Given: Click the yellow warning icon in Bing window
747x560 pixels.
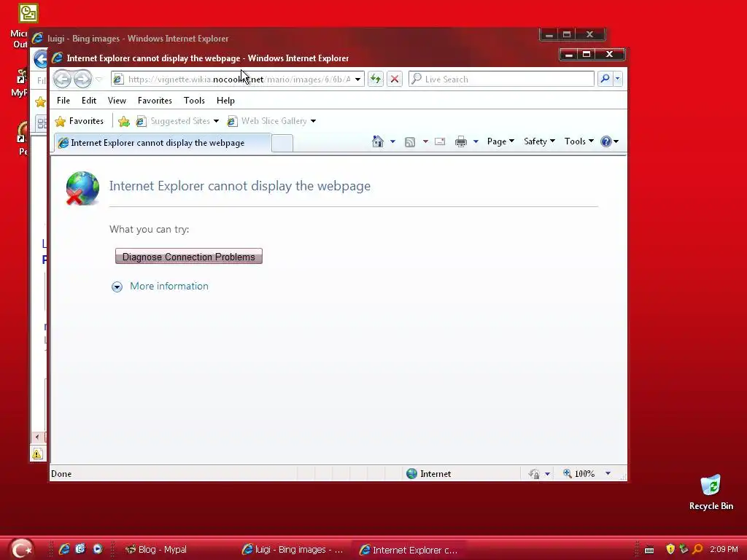Looking at the screenshot, I should point(37,454).
